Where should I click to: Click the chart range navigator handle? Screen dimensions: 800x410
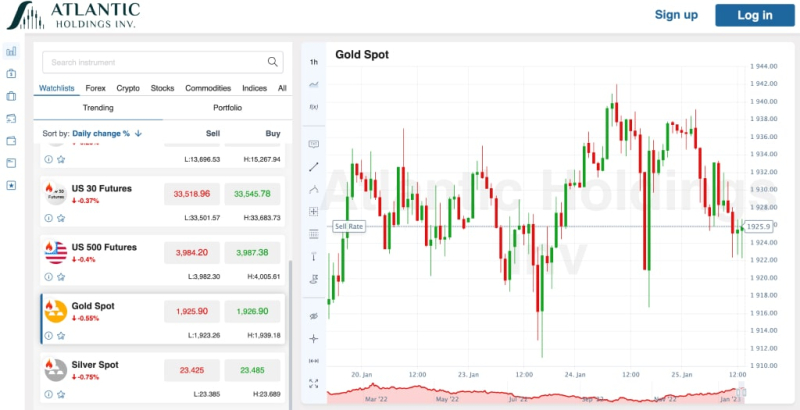[x=741, y=392]
